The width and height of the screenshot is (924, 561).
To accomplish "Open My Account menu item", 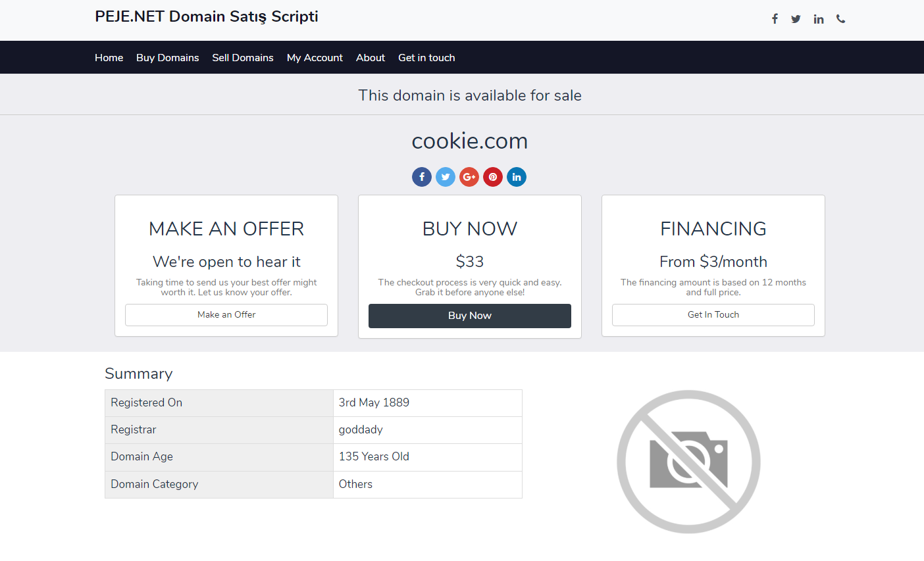I will (315, 58).
